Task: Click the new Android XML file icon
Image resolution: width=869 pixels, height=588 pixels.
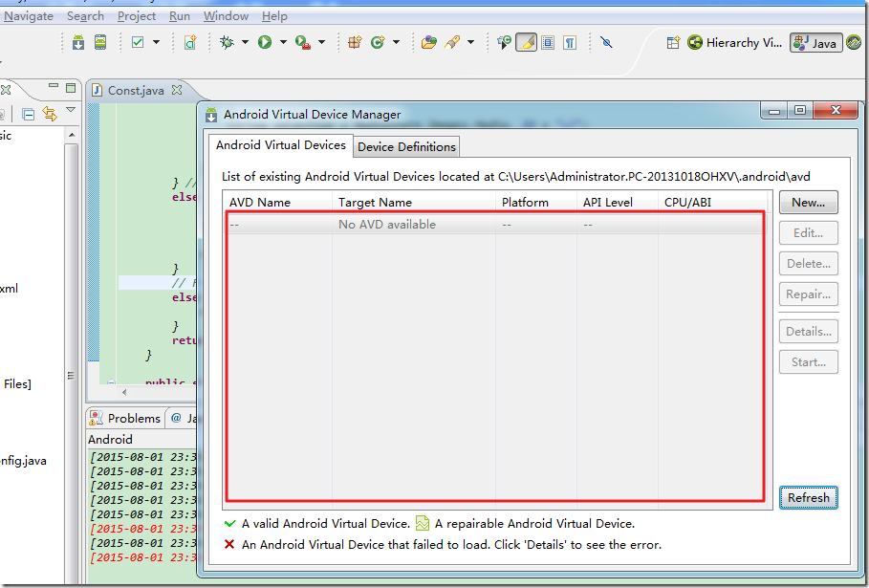Action: (x=190, y=42)
